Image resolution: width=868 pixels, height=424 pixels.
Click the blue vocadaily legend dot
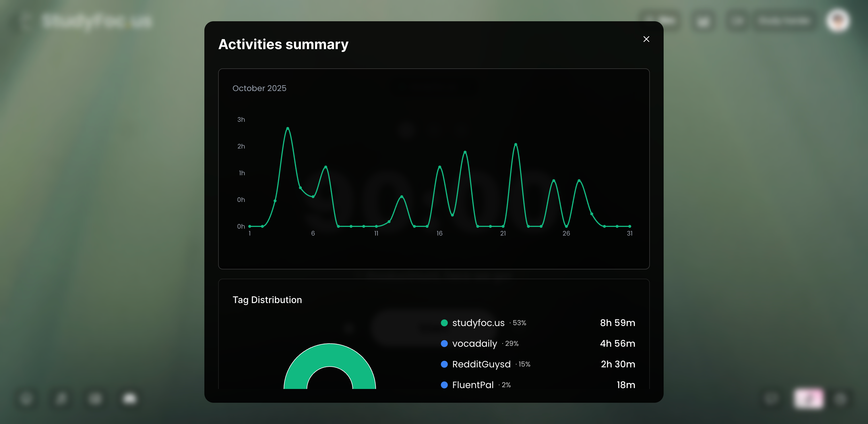pos(444,343)
